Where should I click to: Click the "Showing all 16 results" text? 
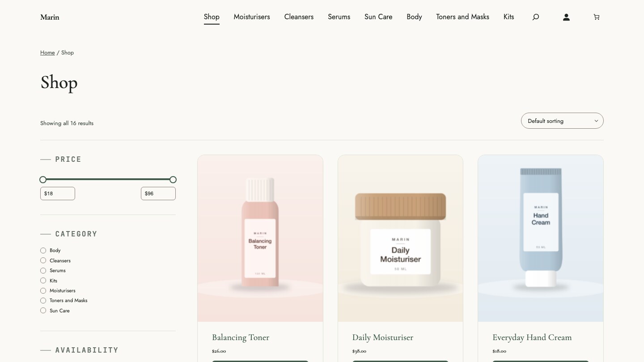tap(67, 123)
